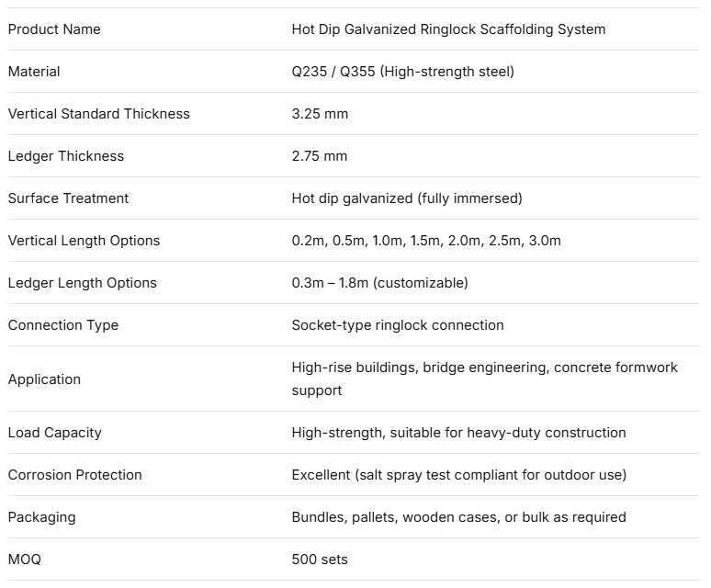Click the Ledger Length Options label

point(82,283)
